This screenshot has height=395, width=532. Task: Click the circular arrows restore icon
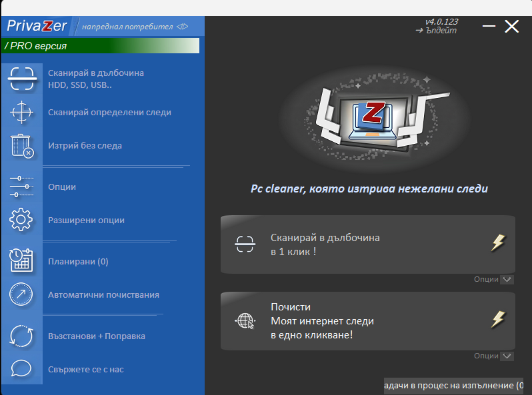click(x=21, y=336)
